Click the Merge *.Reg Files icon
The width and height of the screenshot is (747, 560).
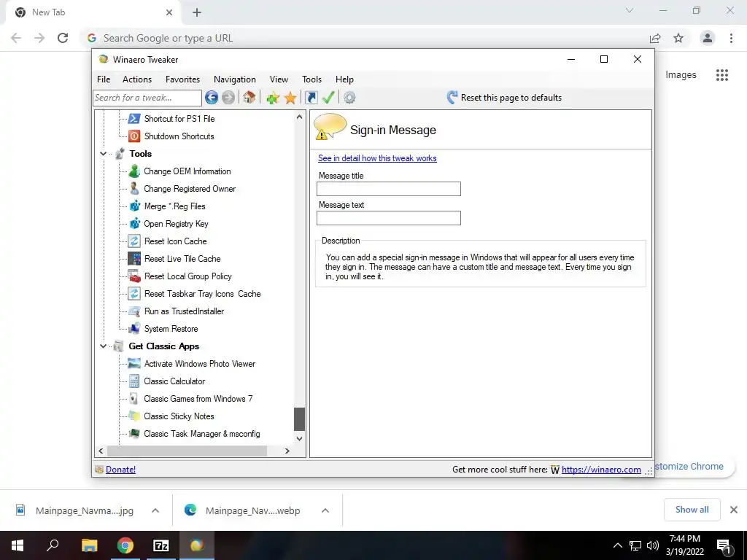pyautogui.click(x=134, y=206)
